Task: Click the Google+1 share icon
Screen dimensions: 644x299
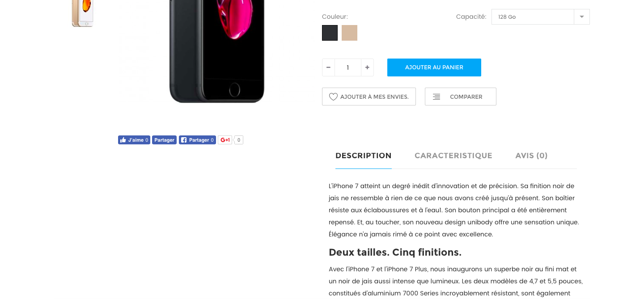Action: point(225,140)
